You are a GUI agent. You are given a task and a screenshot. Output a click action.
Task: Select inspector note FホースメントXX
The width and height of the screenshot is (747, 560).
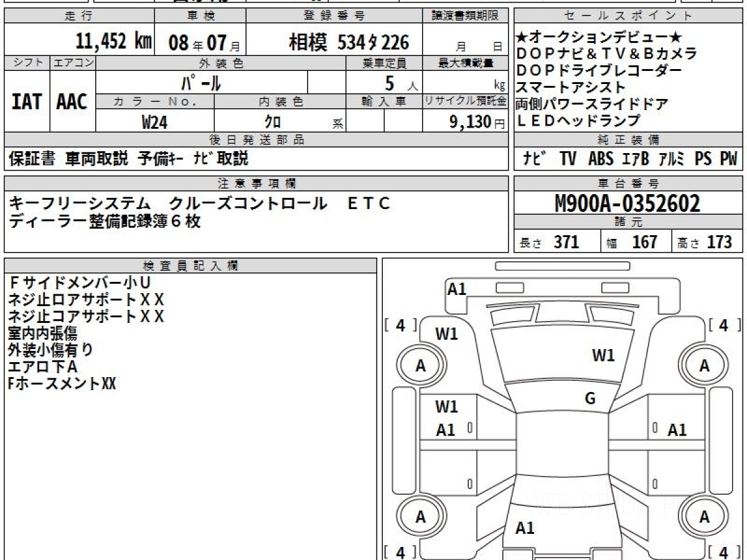coord(62,383)
